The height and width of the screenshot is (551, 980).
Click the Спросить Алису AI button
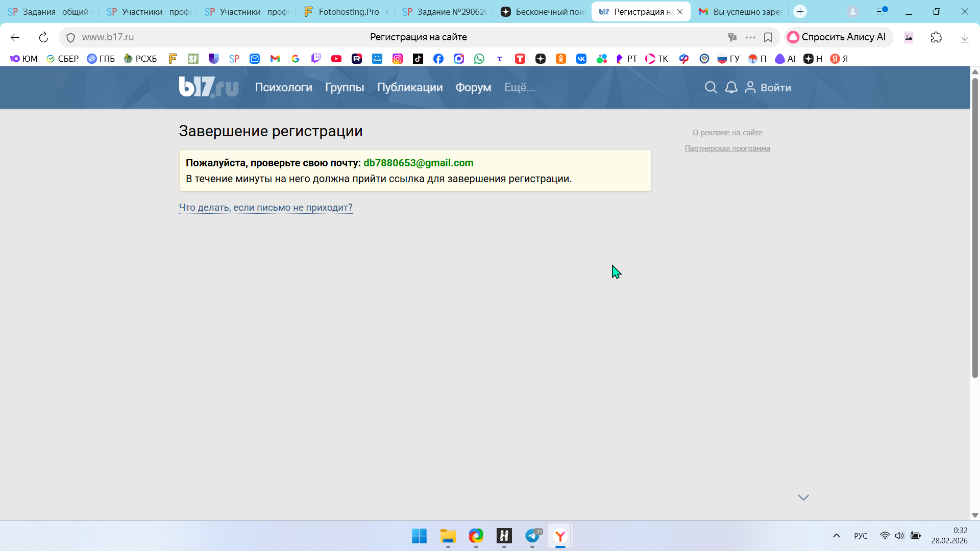[x=837, y=37]
